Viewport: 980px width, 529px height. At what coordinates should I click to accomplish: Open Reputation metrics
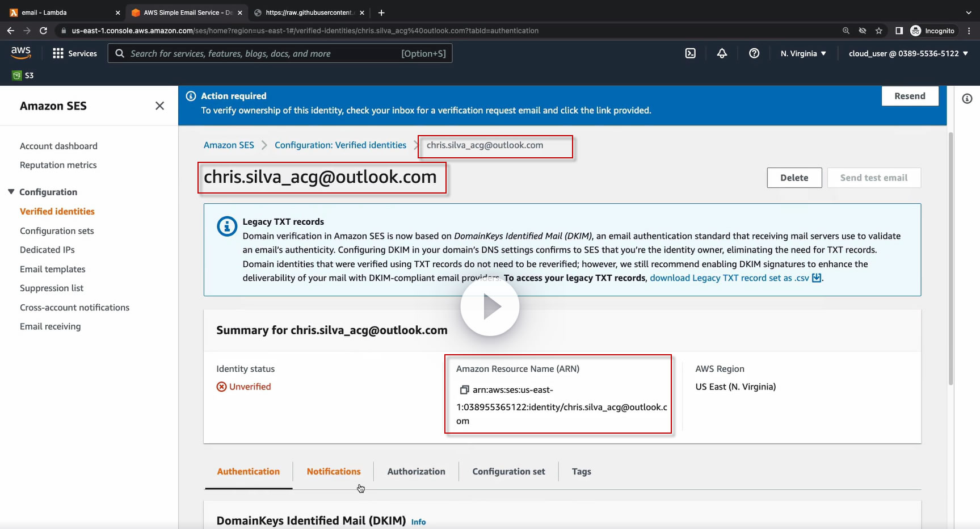[58, 165]
